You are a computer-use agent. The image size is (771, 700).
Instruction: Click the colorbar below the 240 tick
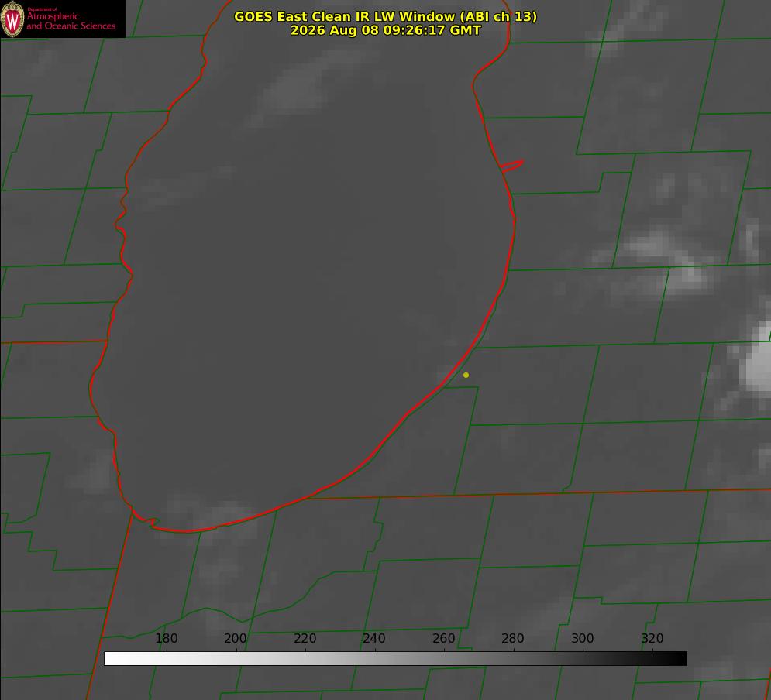375,659
